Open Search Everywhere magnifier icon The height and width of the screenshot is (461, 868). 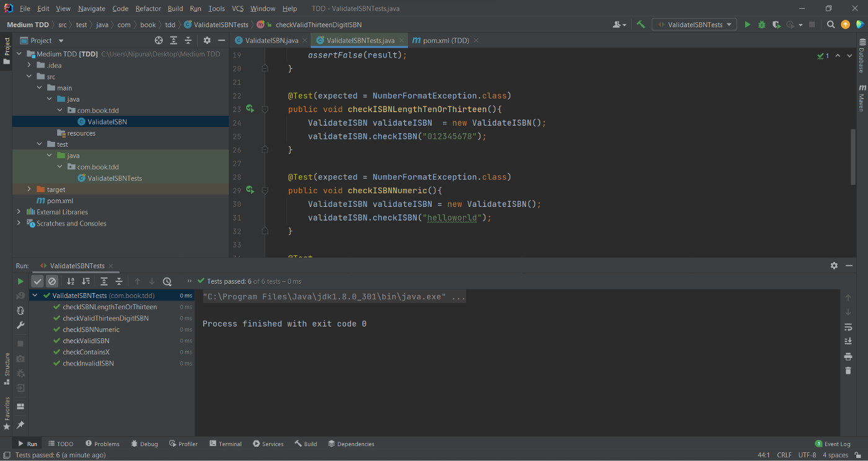tap(831, 25)
